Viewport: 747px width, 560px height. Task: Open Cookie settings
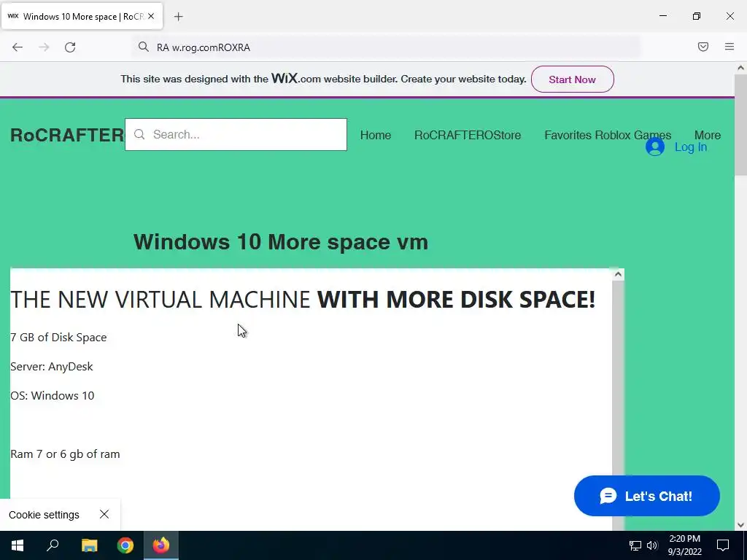44,515
